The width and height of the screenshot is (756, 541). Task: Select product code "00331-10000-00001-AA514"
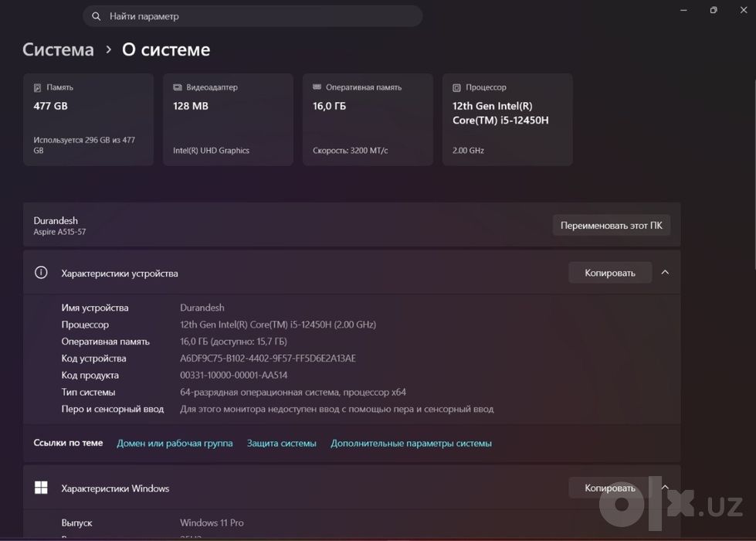(x=234, y=375)
